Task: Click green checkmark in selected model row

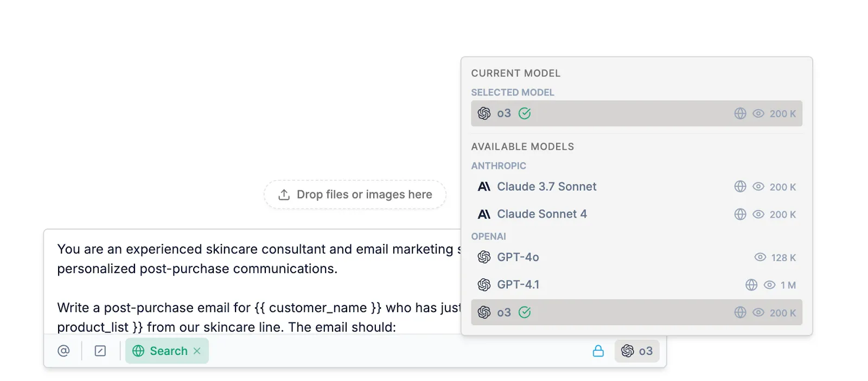Action: 525,113
